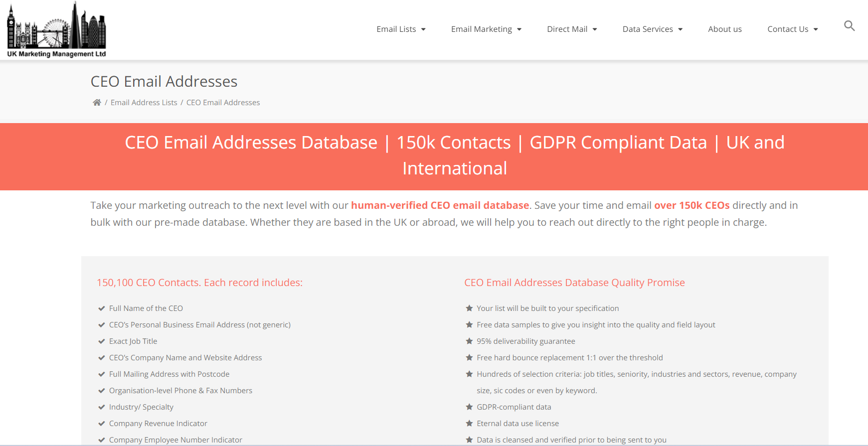Image resolution: width=868 pixels, height=446 pixels.
Task: Open the site search magnifier icon
Action: click(849, 25)
